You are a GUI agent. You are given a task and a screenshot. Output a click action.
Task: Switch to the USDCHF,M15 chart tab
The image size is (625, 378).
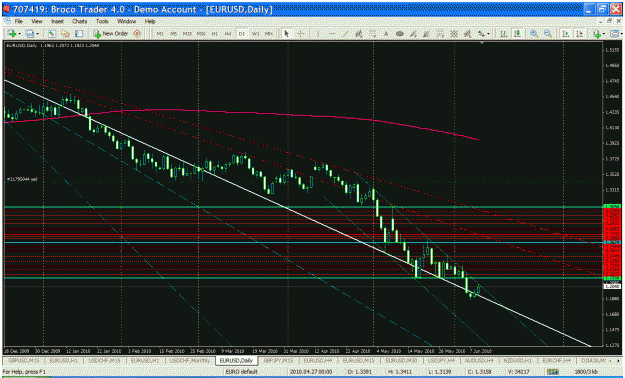coord(105,360)
